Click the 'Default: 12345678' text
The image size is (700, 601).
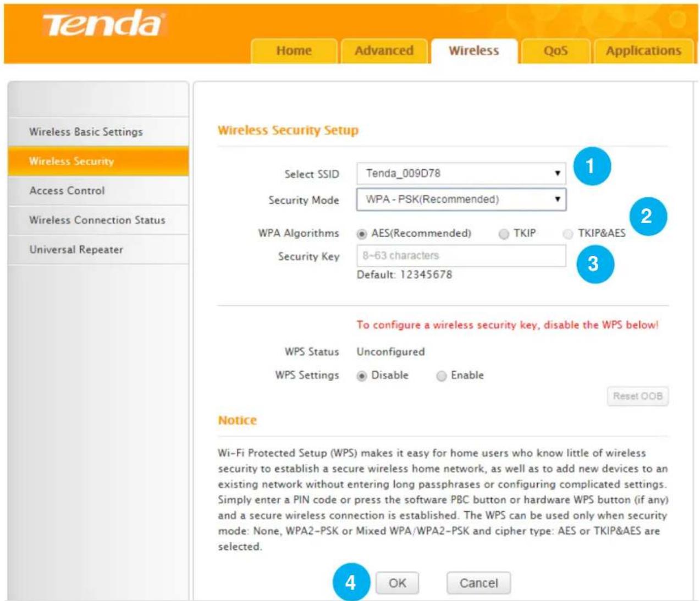(404, 274)
